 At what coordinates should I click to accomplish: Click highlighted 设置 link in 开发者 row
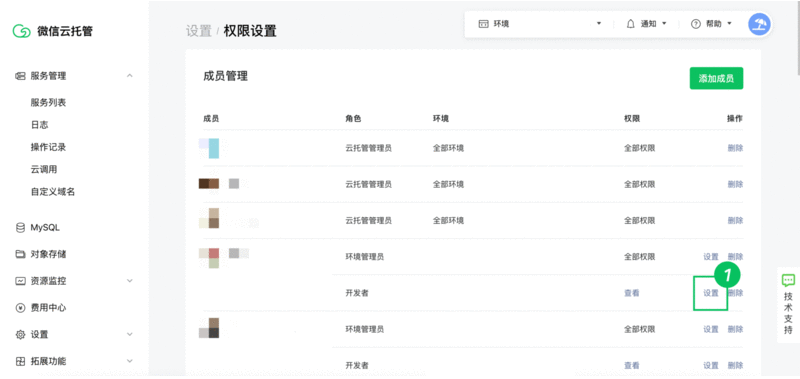click(x=711, y=293)
